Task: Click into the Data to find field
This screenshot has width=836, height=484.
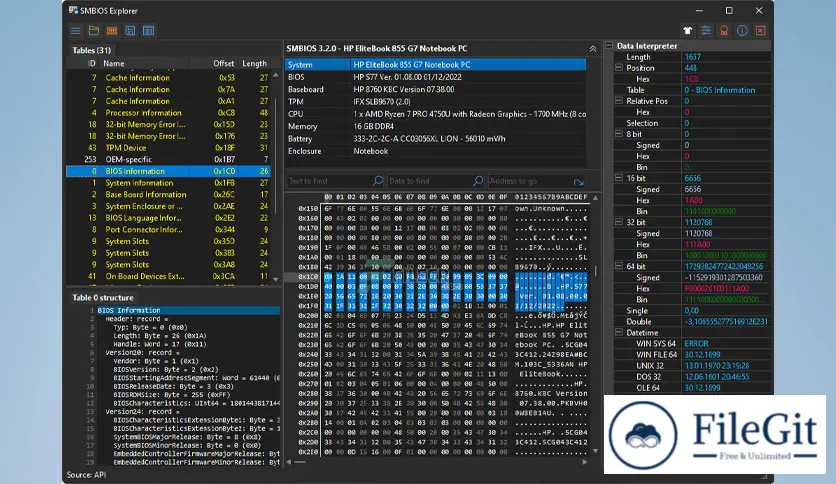Action: pyautogui.click(x=429, y=181)
